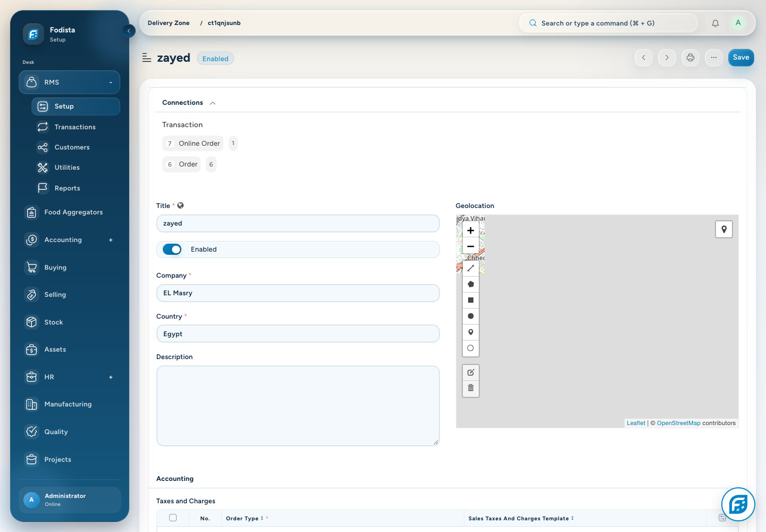Select the draw rectangle map tool
The height and width of the screenshot is (532, 766).
pos(471,300)
